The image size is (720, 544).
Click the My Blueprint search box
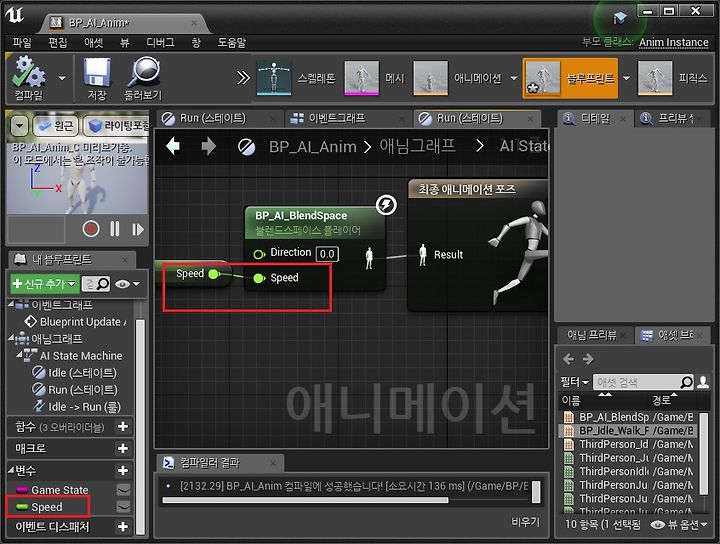click(x=96, y=284)
